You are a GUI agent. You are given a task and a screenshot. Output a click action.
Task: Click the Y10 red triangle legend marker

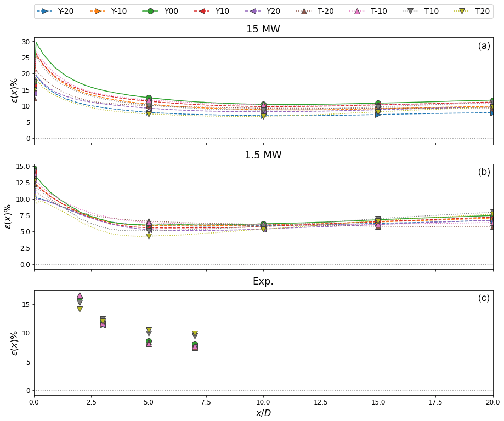[x=202, y=11]
